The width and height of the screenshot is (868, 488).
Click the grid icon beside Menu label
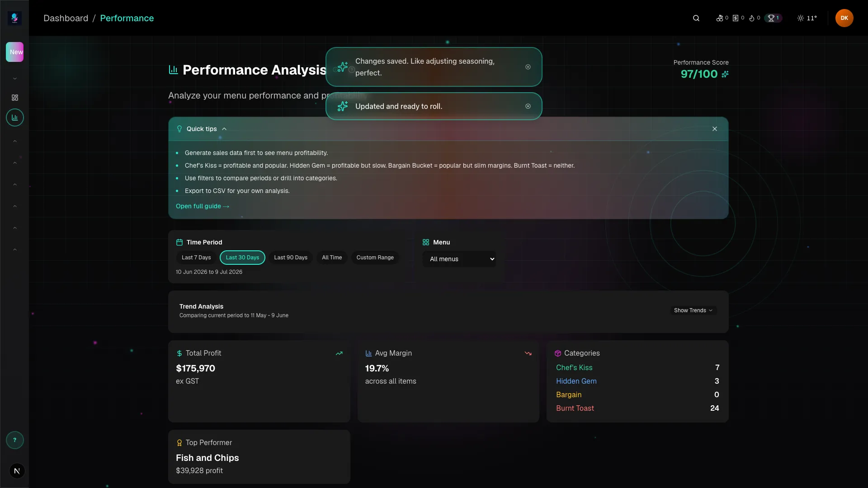[426, 242]
